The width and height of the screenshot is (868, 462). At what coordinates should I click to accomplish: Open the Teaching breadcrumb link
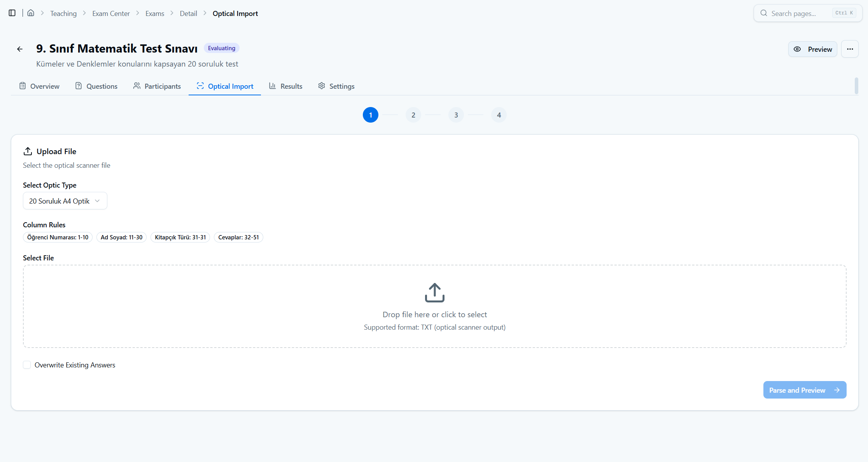[63, 14]
